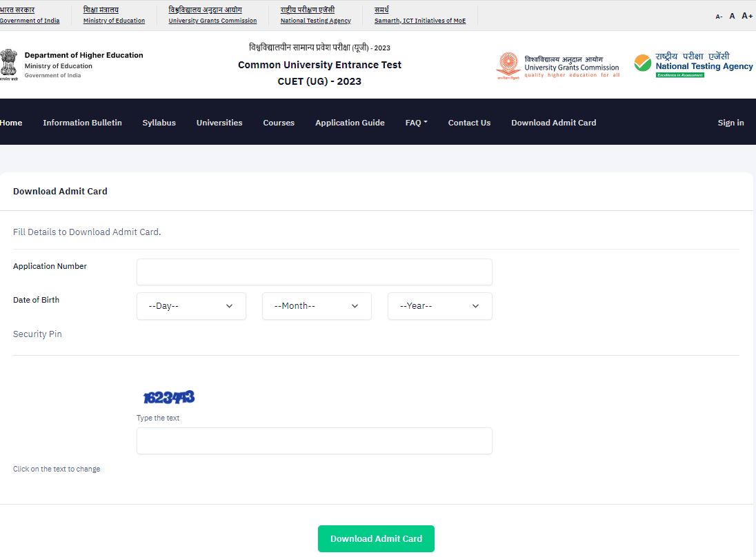Screen dimensions: 756x557
Task: Select the A+ font size increase control
Action: [x=747, y=16]
